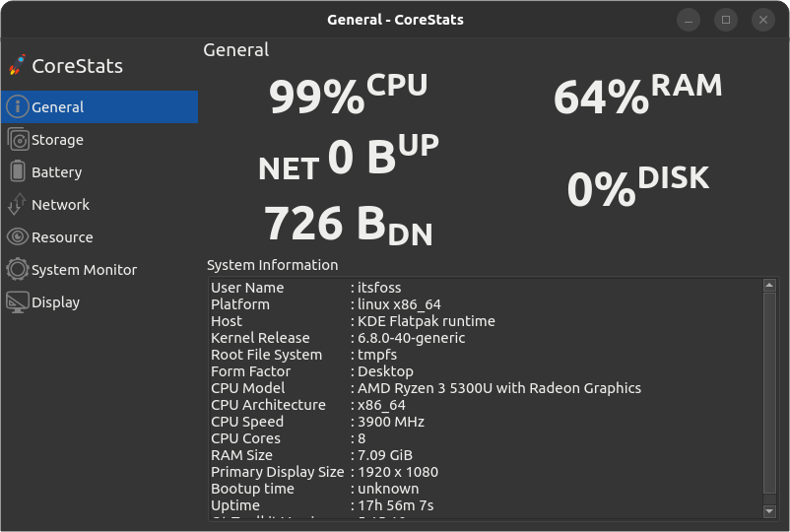The image size is (790, 532).
Task: Click the 99% CPU usage readout
Action: tap(348, 95)
